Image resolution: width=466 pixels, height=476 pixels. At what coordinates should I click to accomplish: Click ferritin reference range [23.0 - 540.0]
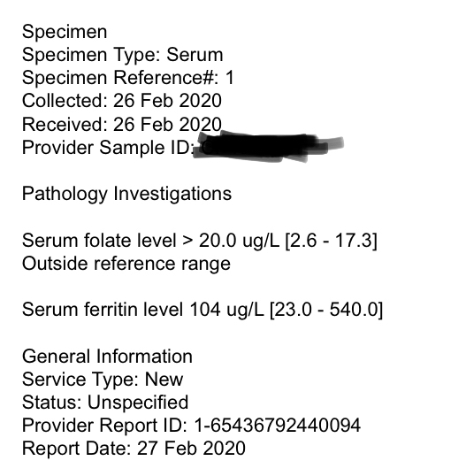326,311
